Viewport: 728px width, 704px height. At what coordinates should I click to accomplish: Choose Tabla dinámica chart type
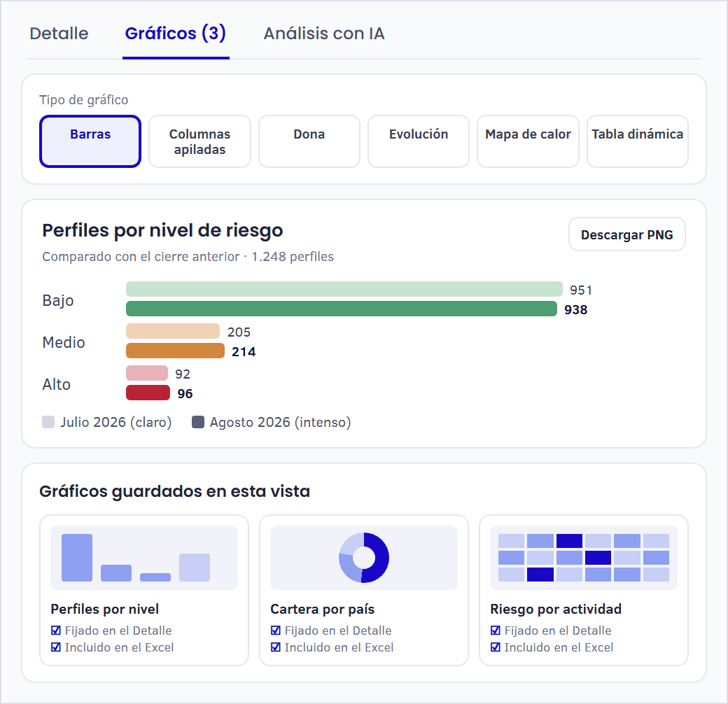[x=638, y=141]
